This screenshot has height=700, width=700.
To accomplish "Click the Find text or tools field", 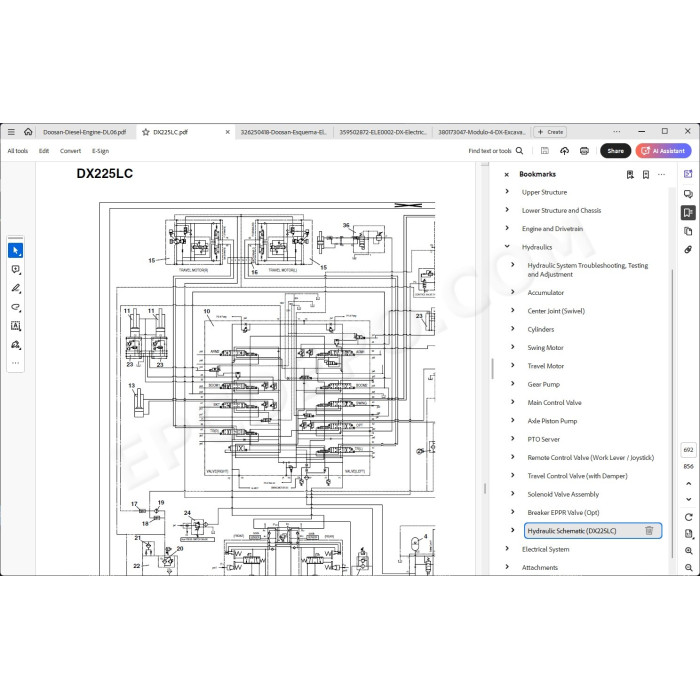I will (x=490, y=151).
